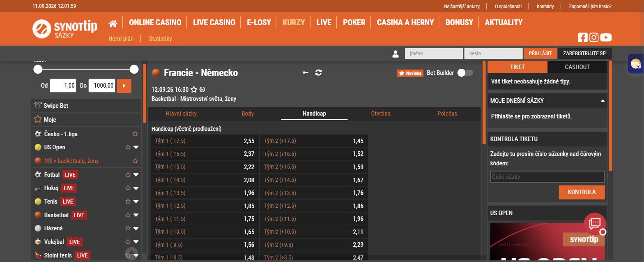Expand the Hokej category

click(136, 188)
